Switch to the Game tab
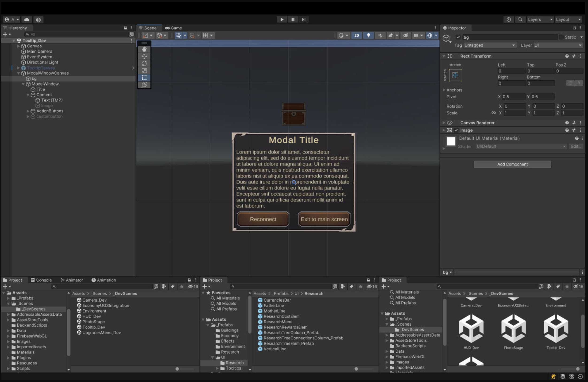Viewport: 588px width, 382px height. [x=174, y=28]
